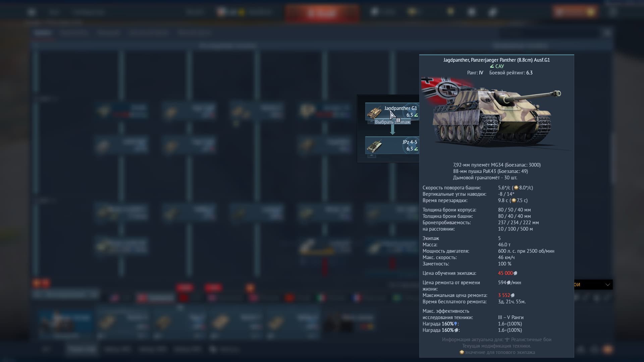Click the silver lion icon after second 'Награда 160%'
This screenshot has height=362, width=644.
(456, 330)
